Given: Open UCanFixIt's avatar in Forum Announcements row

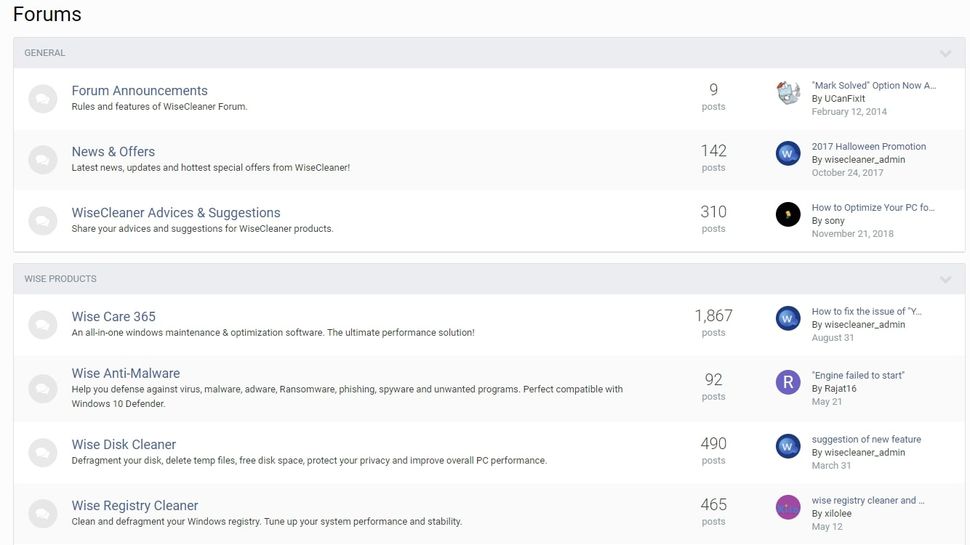Looking at the screenshot, I should 788,93.
